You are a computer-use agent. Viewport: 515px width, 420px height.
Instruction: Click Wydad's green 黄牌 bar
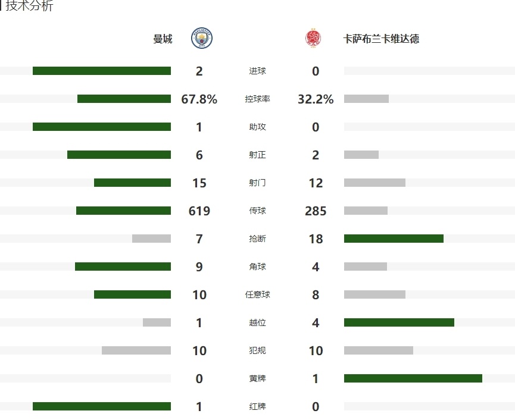coord(413,378)
